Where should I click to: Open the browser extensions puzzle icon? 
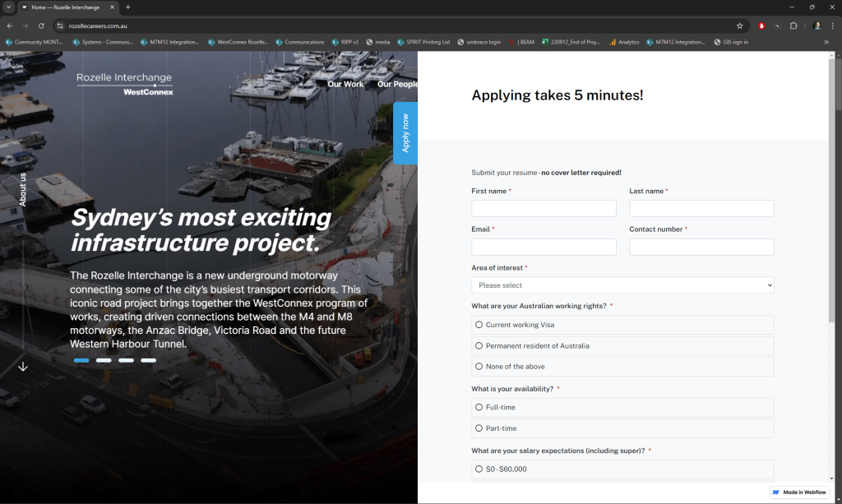click(793, 25)
